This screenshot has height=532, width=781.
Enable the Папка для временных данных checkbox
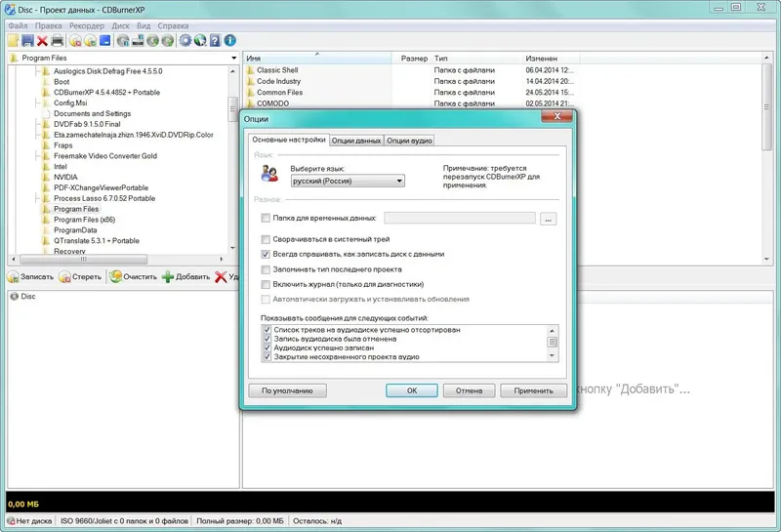tap(266, 218)
